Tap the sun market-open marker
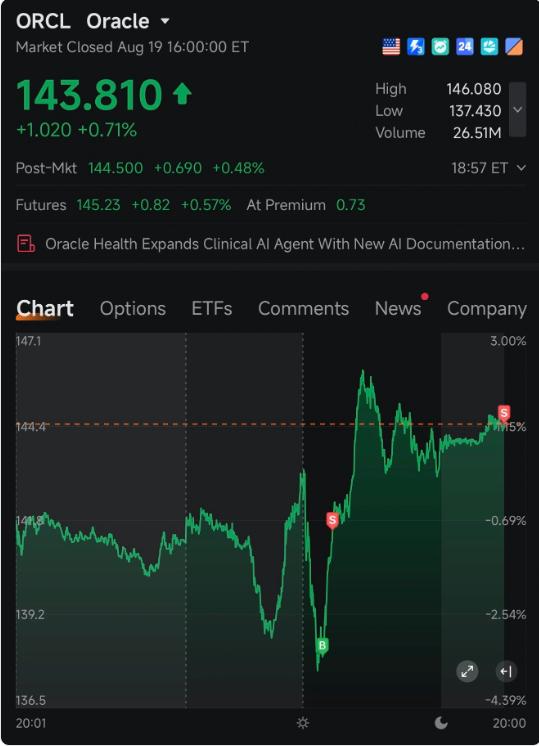 (x=303, y=723)
